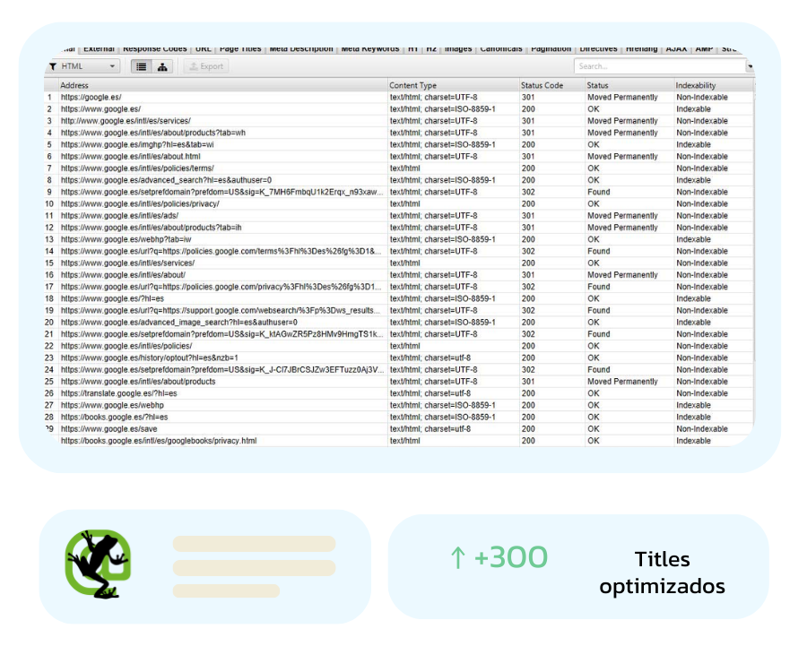Sort by the Content Type column header
The height and width of the screenshot is (672, 807).
click(454, 85)
